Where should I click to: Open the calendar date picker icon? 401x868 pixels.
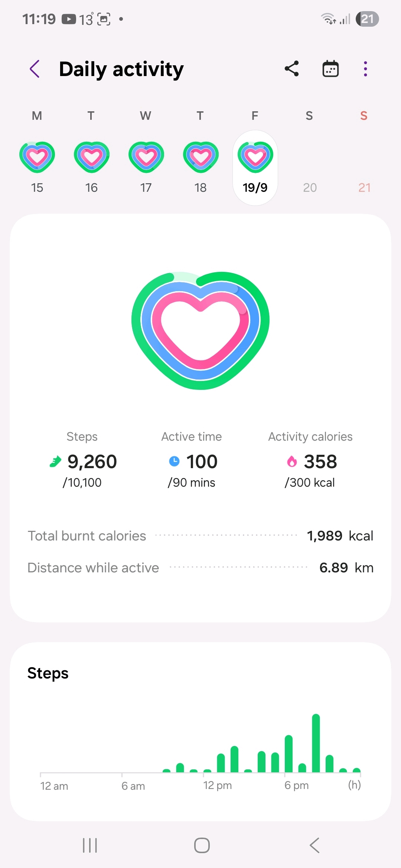pos(330,69)
